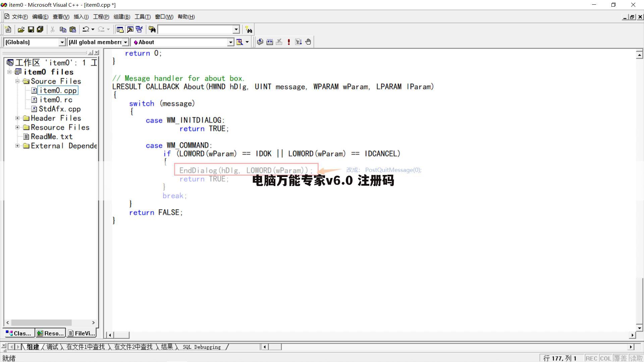Click the red exclamation Execute Program icon

tap(289, 42)
